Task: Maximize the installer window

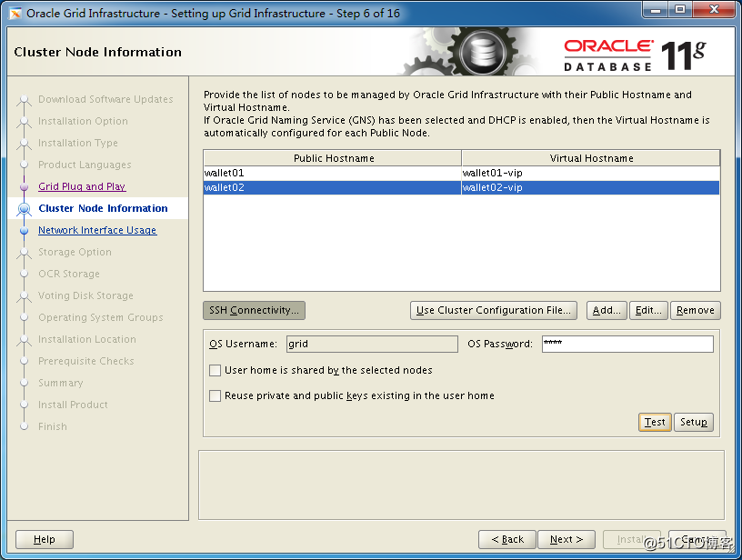Action: [x=680, y=9]
